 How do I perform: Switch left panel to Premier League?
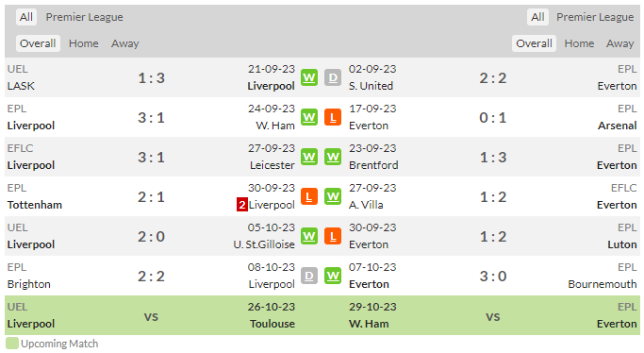click(84, 17)
